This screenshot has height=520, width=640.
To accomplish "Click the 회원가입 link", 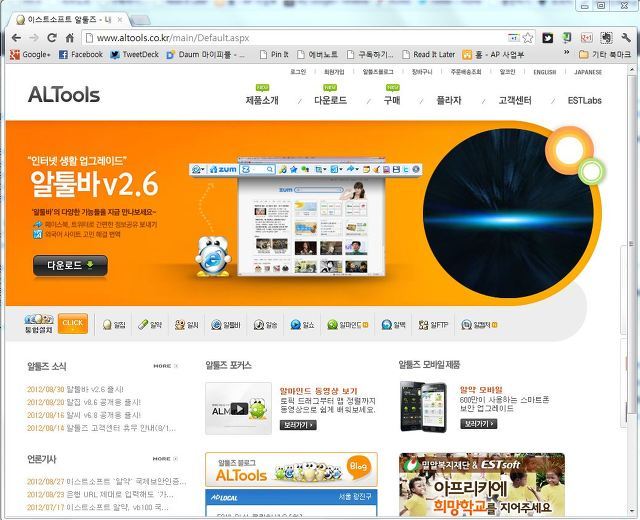I will (334, 72).
